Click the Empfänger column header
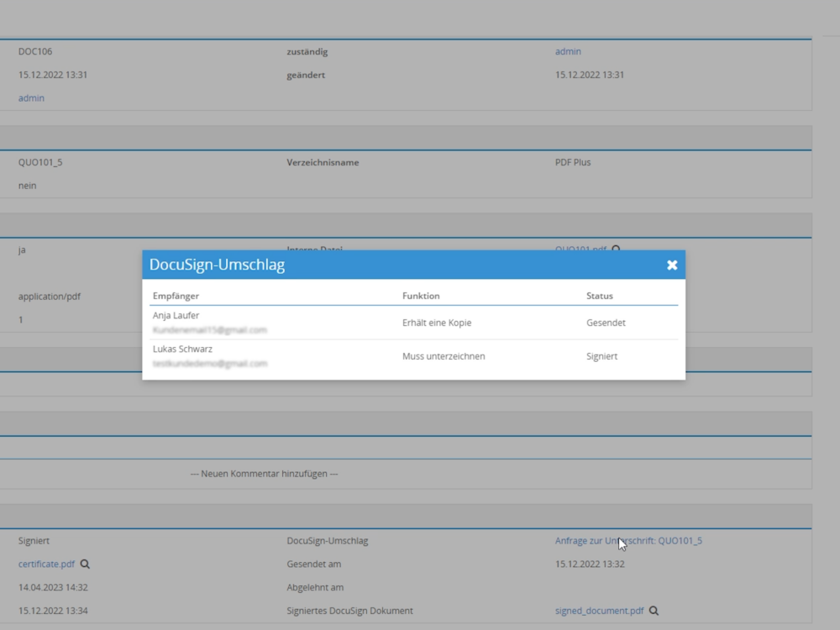This screenshot has height=630, width=840. [176, 296]
